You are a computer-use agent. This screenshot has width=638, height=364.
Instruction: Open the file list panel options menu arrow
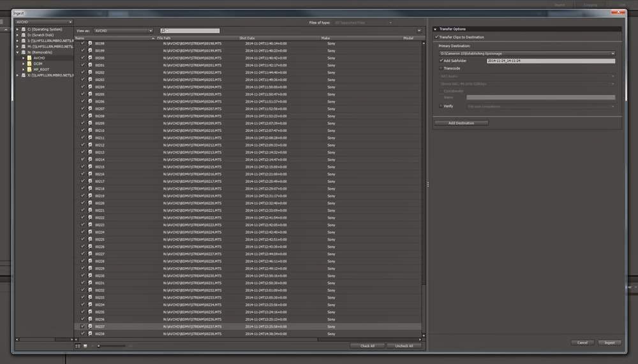point(419,31)
